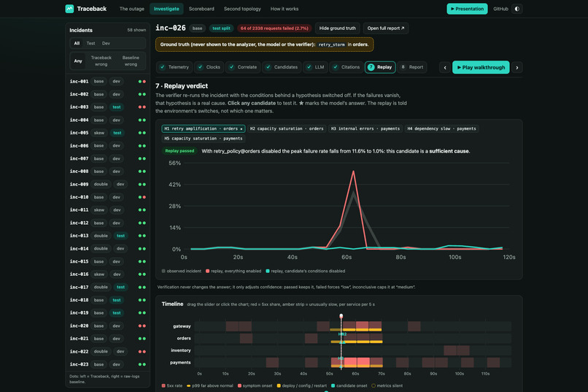Image resolution: width=588 pixels, height=392 pixels.
Task: Open incident inc-020
Action: click(x=107, y=326)
